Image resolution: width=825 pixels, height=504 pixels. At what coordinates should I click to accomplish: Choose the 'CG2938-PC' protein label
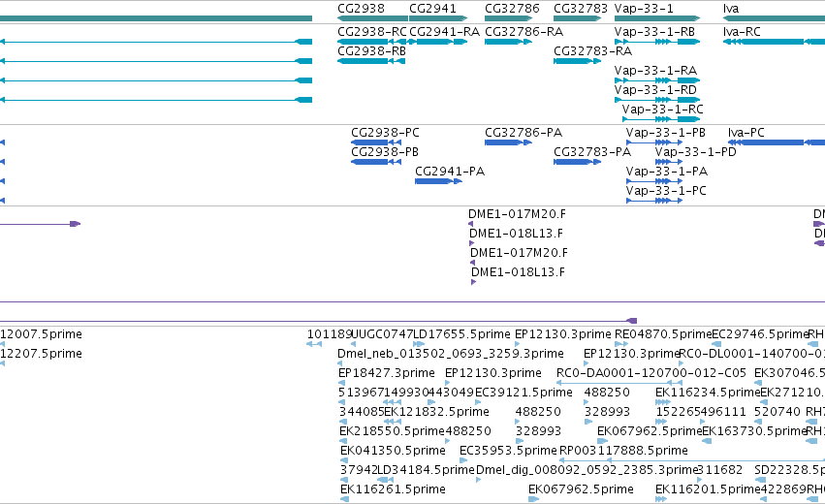tap(385, 133)
